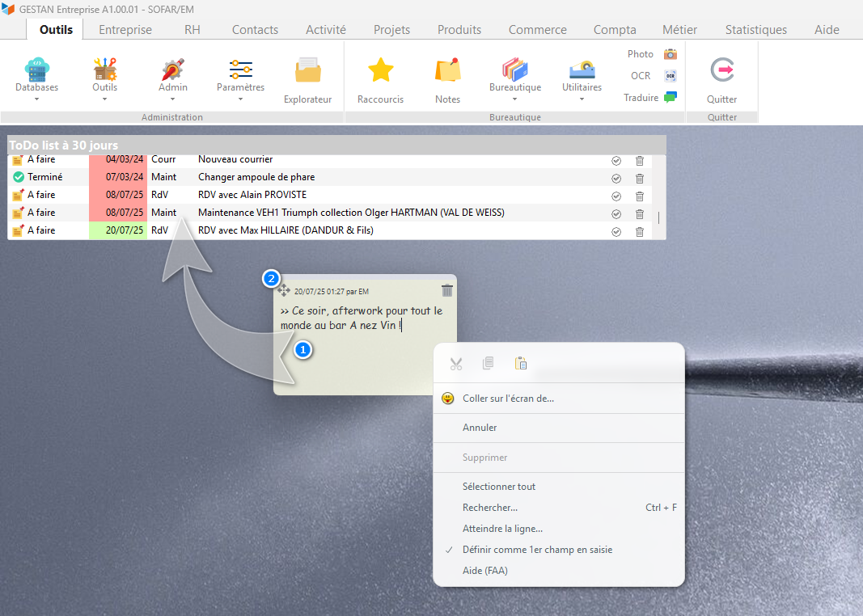
Task: Switch to the Commerce tab
Action: click(x=537, y=30)
